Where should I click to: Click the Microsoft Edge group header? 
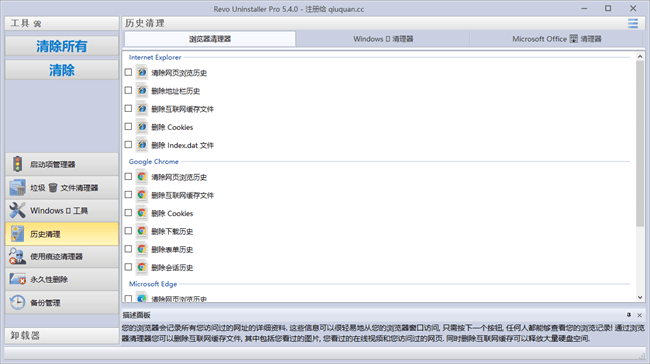click(x=153, y=284)
